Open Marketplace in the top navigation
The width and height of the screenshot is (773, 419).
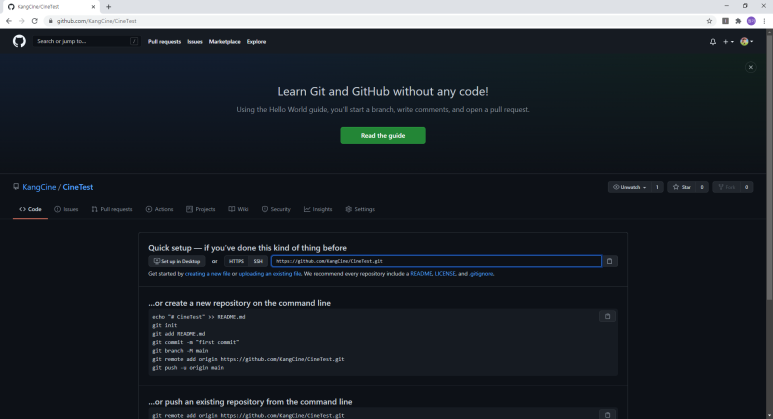[224, 42]
